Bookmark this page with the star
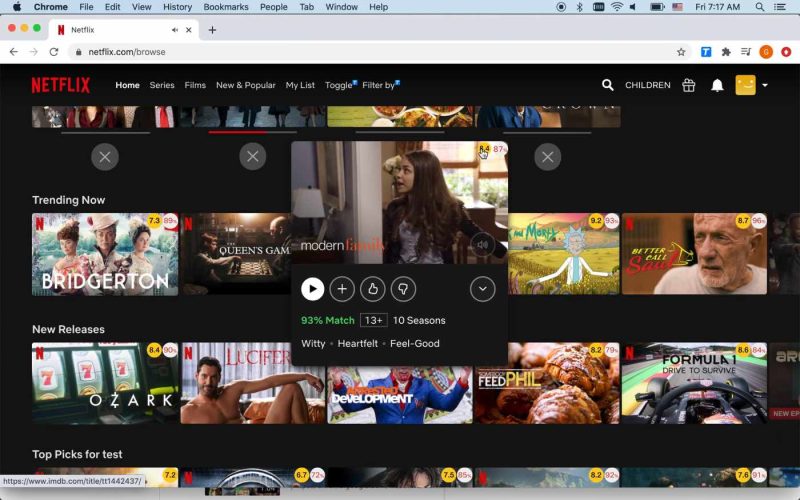Viewport: 800px width, 500px height. pos(681,52)
